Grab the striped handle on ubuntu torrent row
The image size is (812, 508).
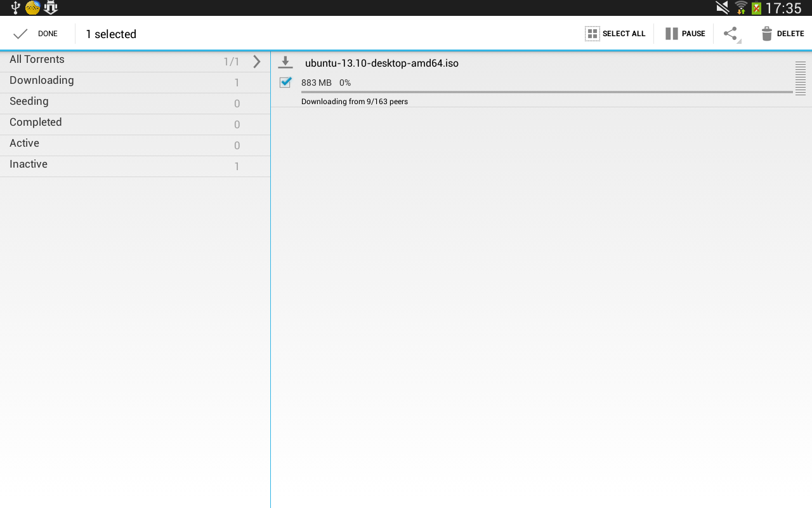(801, 78)
